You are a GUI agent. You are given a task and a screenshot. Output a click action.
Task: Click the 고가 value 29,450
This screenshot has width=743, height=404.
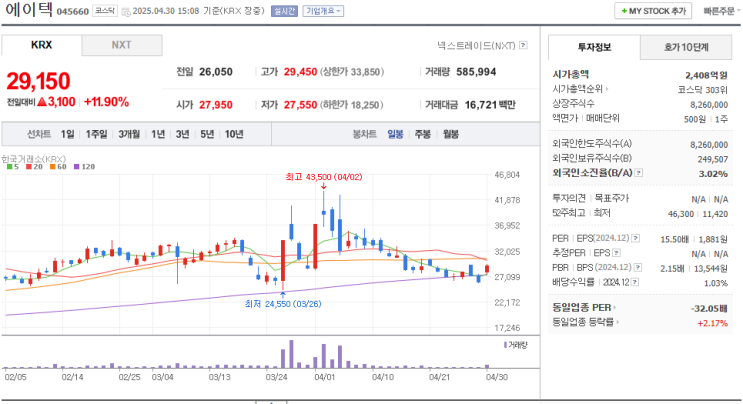point(300,72)
